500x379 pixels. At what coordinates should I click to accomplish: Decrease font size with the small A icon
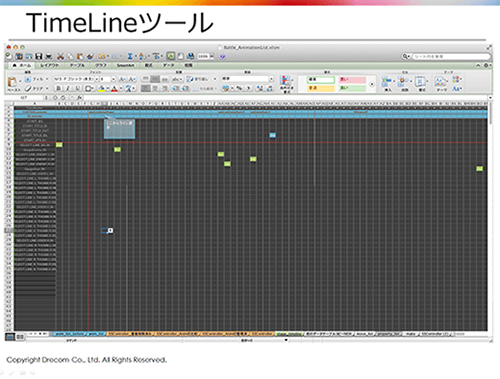pos(132,79)
